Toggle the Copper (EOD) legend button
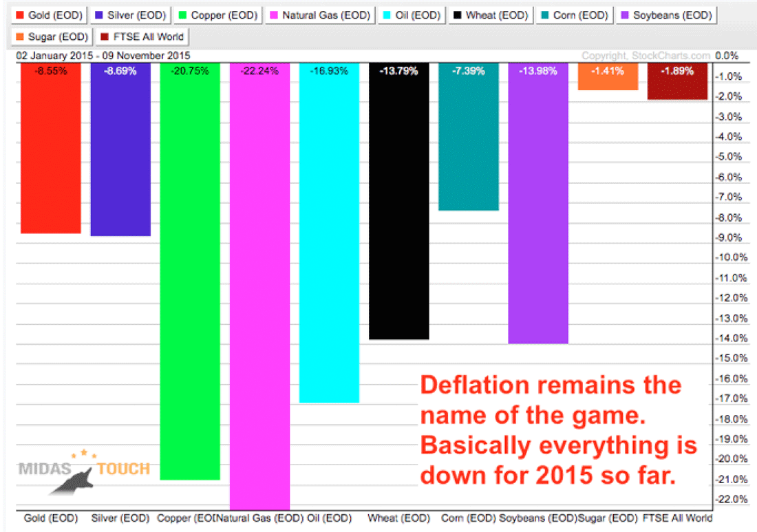Screen dimensions: 757x532 [x=217, y=15]
